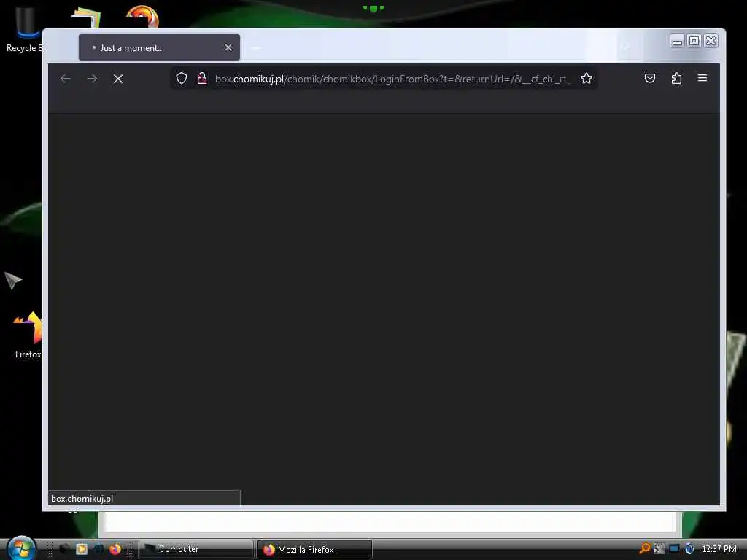
Task: Select the folder with papers desktop icon
Action: point(88,17)
